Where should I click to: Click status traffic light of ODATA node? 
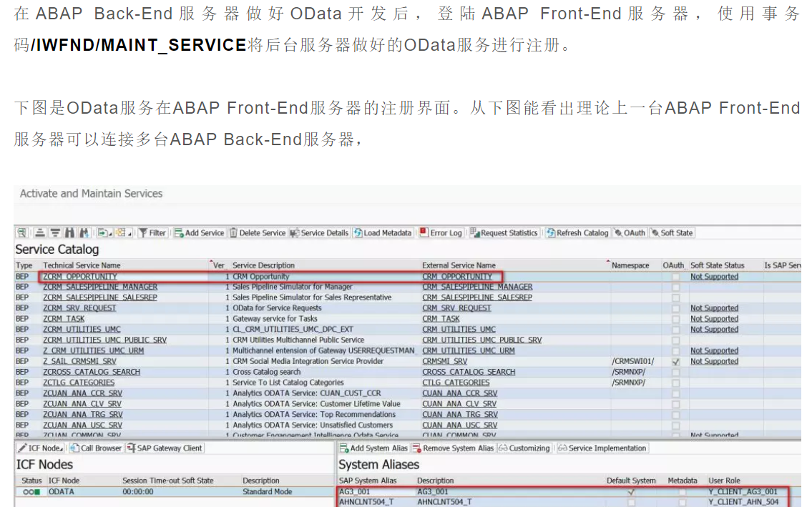31,492
